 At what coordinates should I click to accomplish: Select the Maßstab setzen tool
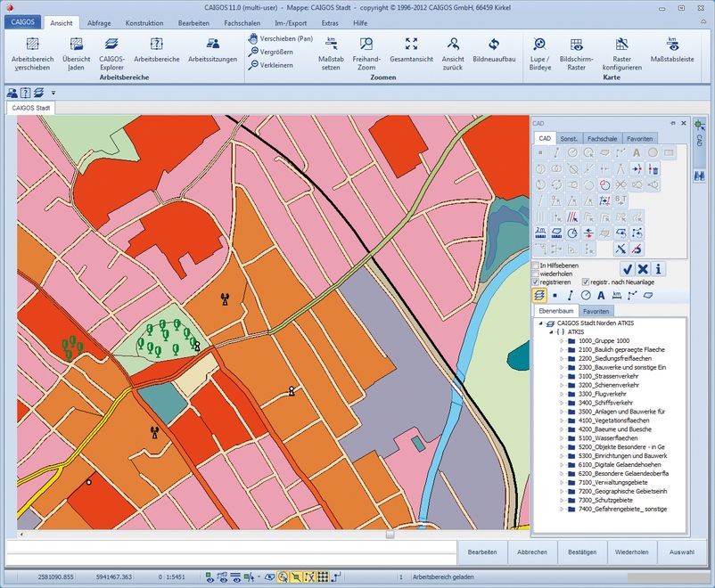click(x=331, y=45)
